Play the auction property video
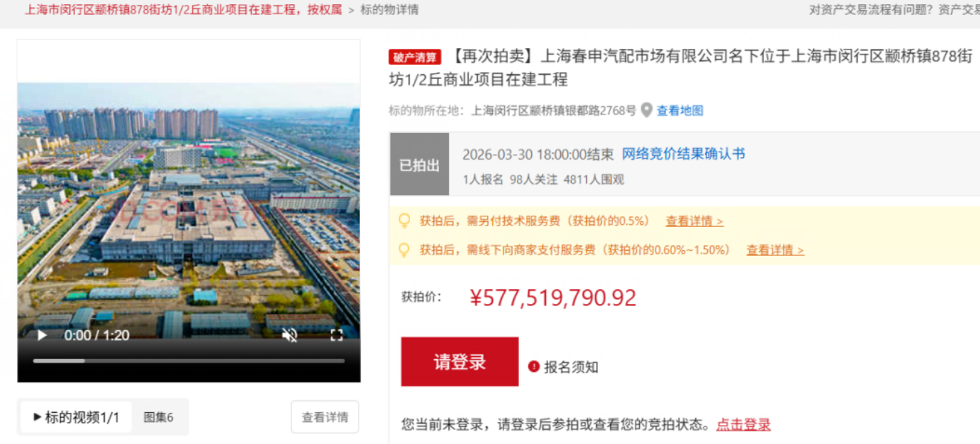Screen dimensions: 980x444 click(x=42, y=335)
